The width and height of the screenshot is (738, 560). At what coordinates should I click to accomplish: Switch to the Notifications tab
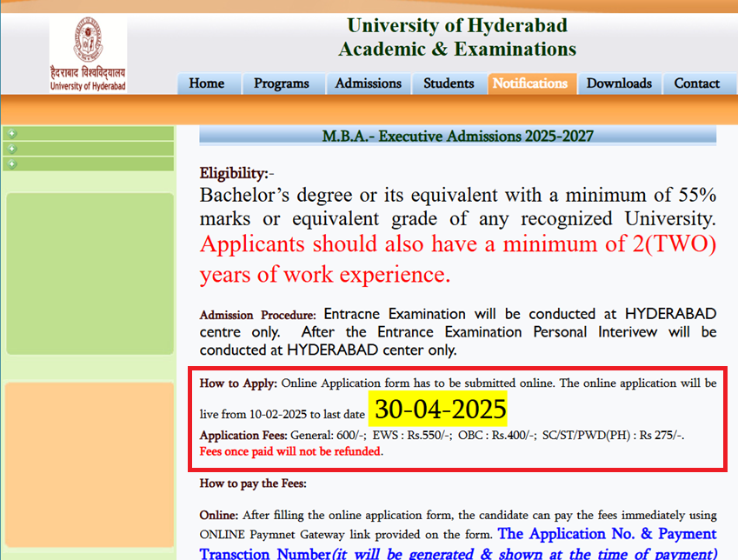(x=530, y=83)
